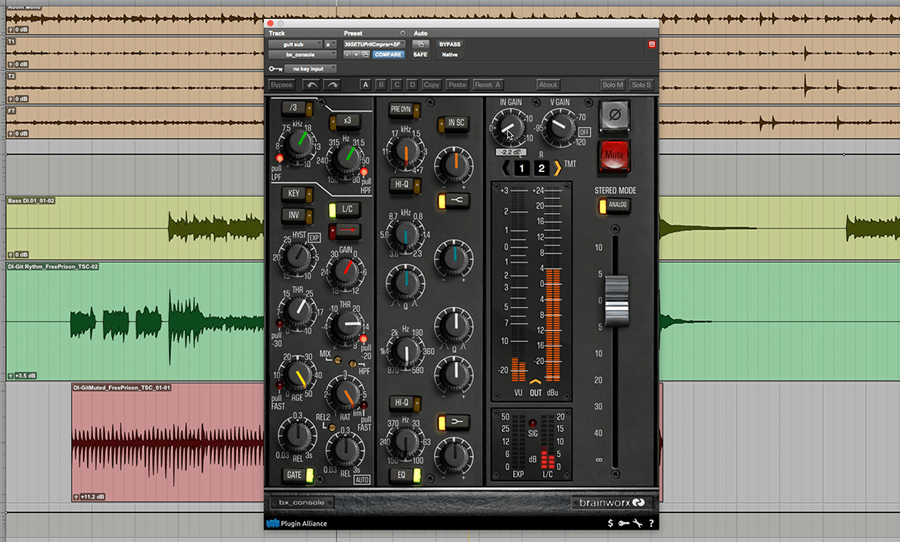Click the preset plus button

point(356,55)
